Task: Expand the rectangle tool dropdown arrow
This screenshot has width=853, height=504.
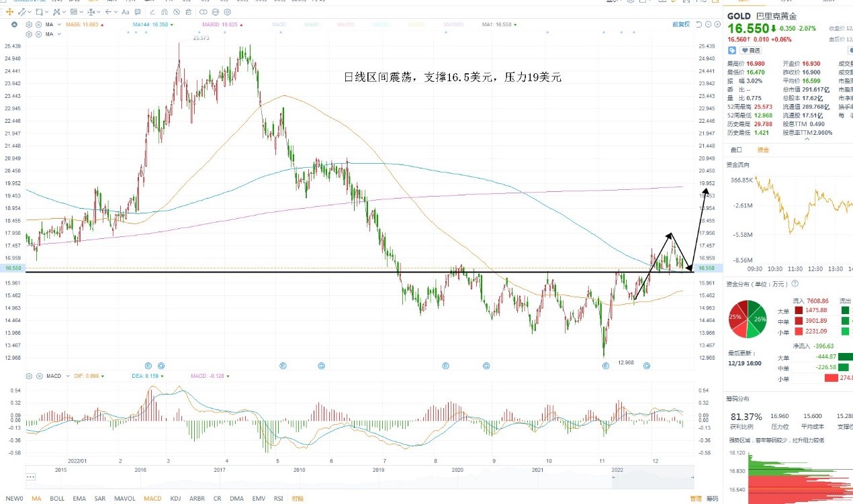Action: (47, 11)
